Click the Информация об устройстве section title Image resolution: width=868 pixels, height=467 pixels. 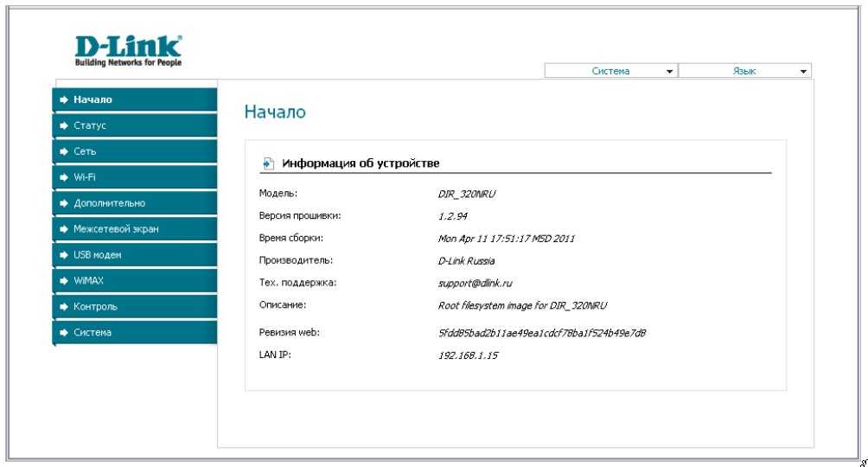click(361, 163)
